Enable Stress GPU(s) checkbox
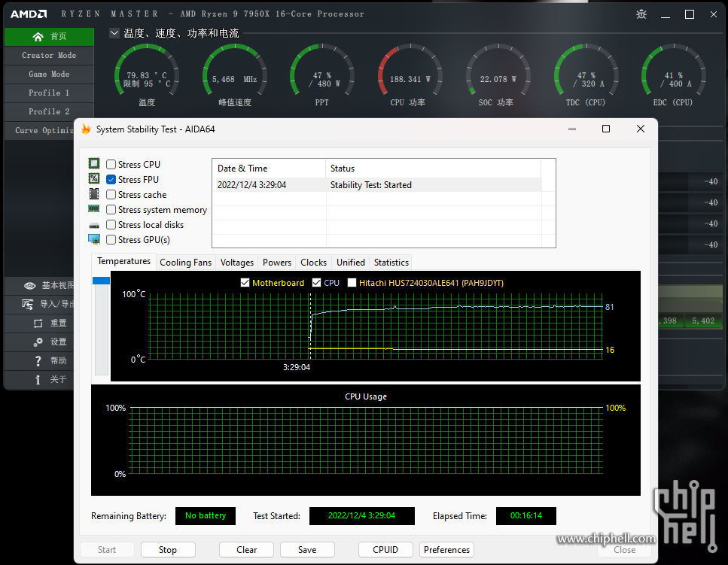 [111, 240]
